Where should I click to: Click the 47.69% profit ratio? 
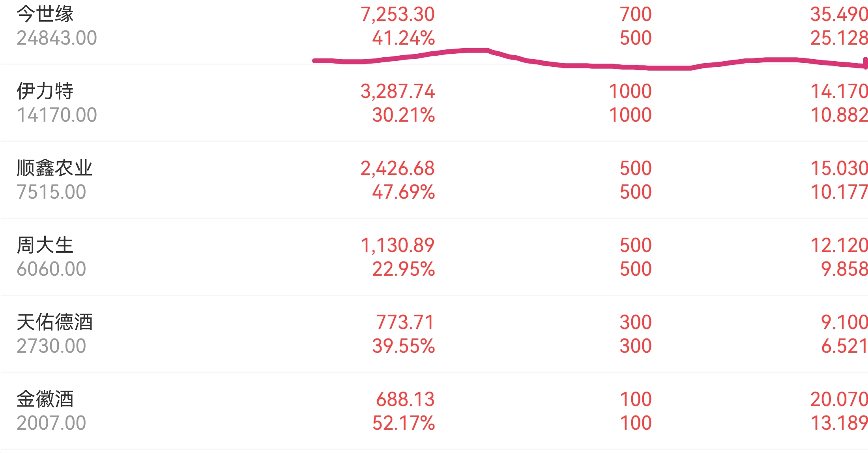click(403, 192)
